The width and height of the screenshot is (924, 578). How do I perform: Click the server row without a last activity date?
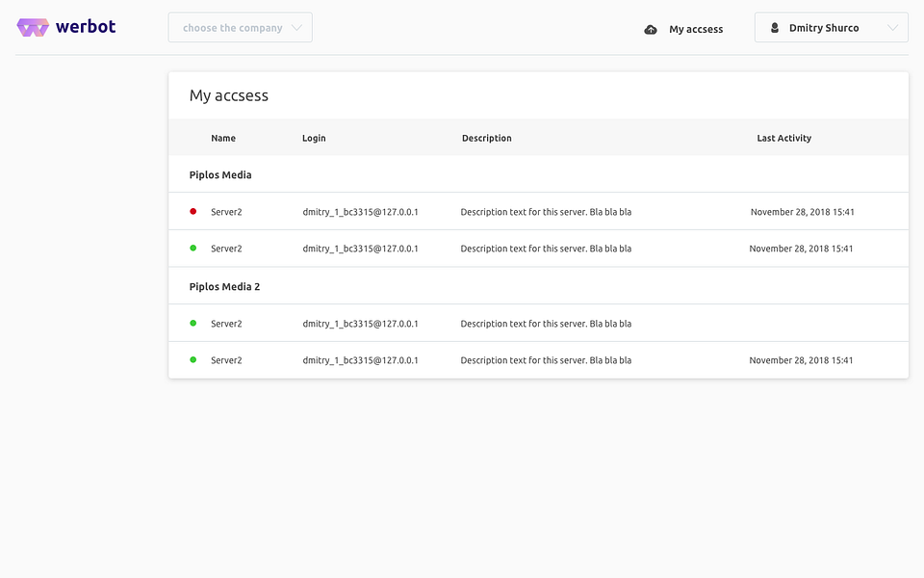click(x=539, y=324)
